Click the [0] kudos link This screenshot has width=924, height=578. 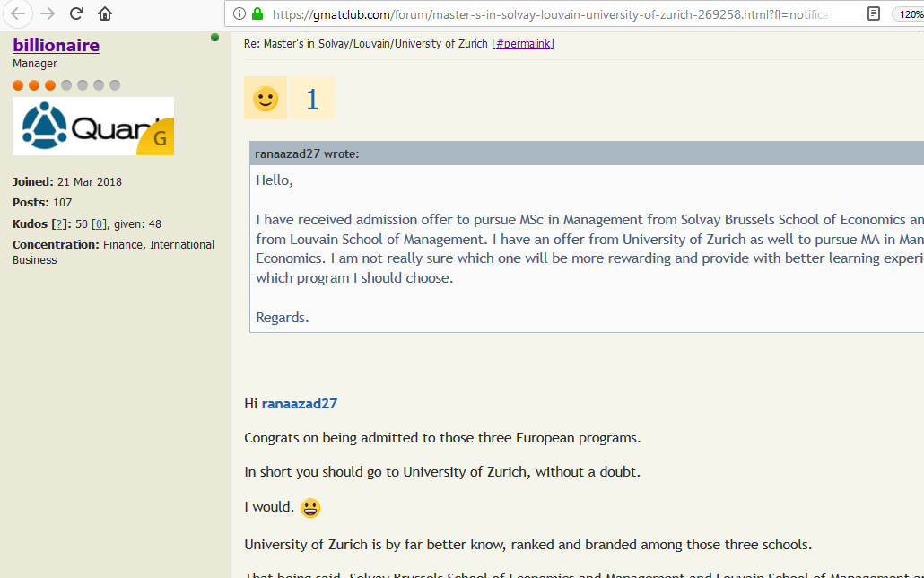pos(100,223)
